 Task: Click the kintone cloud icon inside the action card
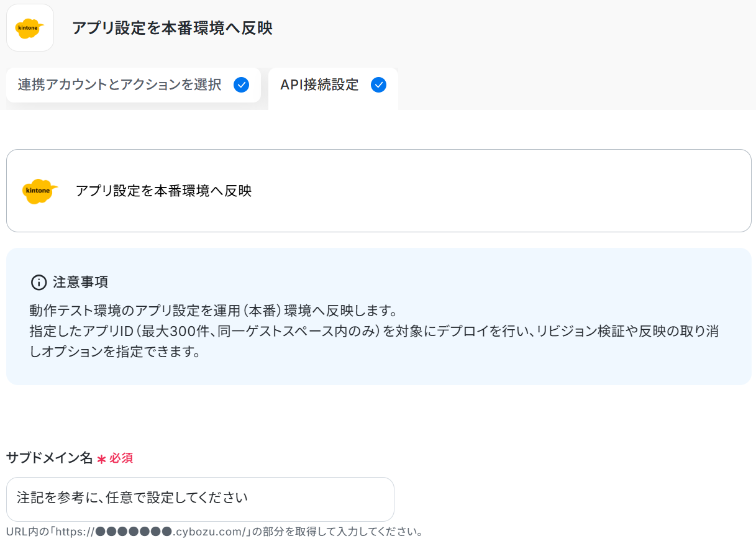[40, 191]
